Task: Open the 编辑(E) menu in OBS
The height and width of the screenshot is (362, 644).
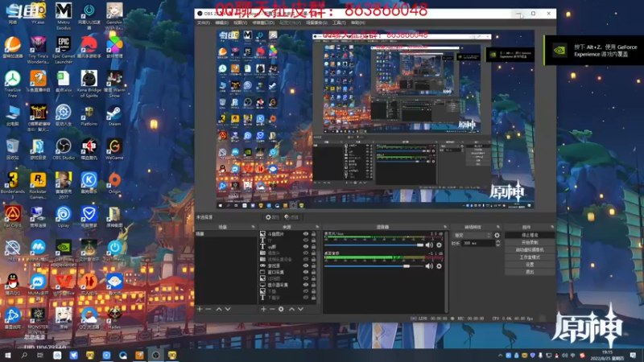Action: [221, 23]
